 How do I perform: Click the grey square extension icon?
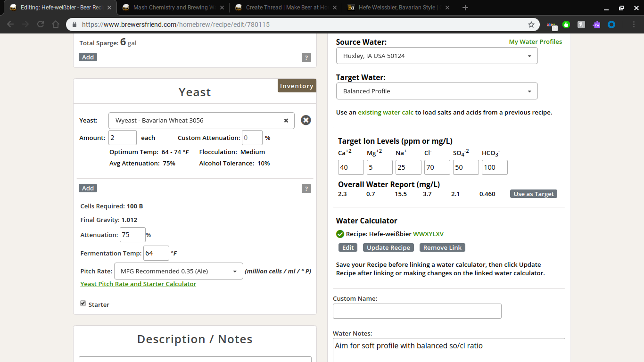[x=581, y=25]
